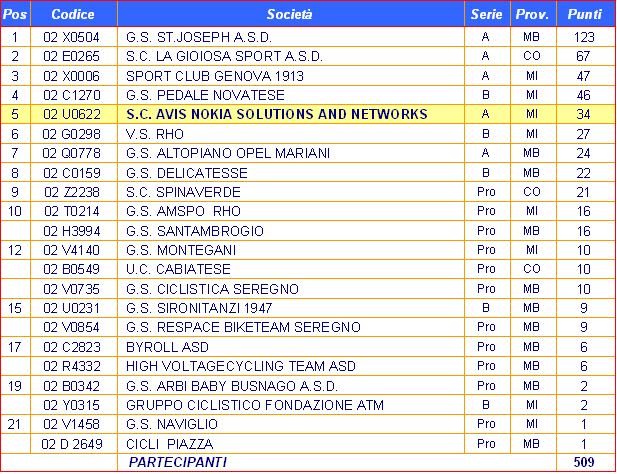Click position number 15
The image size is (617, 474).
pyautogui.click(x=15, y=308)
